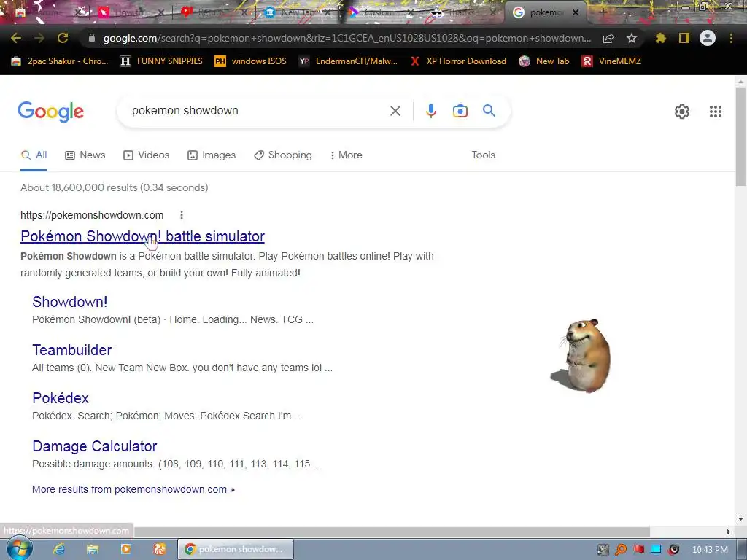Click the padlock site info icon
The width and height of the screenshot is (747, 560).
tap(92, 38)
